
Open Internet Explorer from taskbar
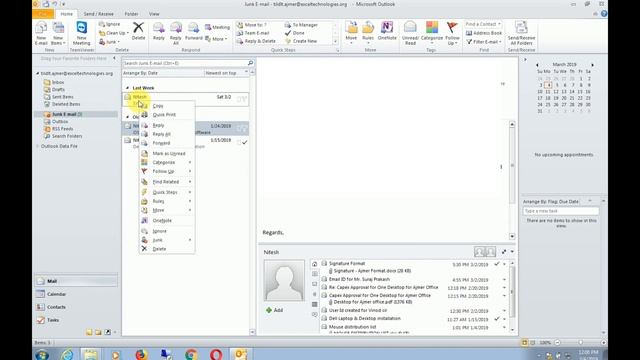tap(67, 354)
